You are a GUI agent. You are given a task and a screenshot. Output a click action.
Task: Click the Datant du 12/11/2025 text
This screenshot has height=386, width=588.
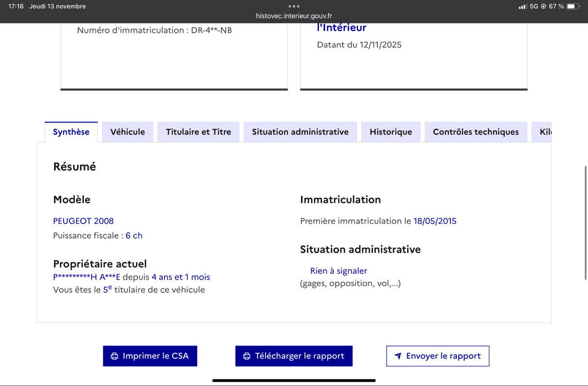pyautogui.click(x=359, y=45)
